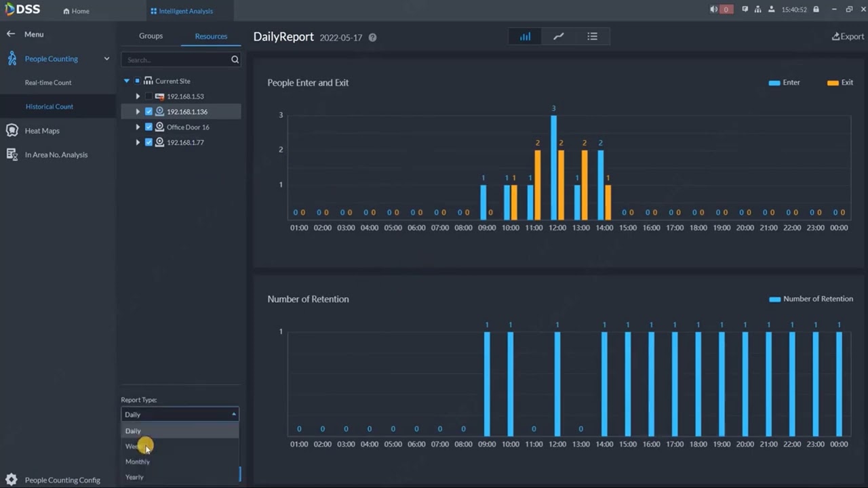Click the search magnifier icon
The height and width of the screenshot is (488, 868).
(235, 60)
